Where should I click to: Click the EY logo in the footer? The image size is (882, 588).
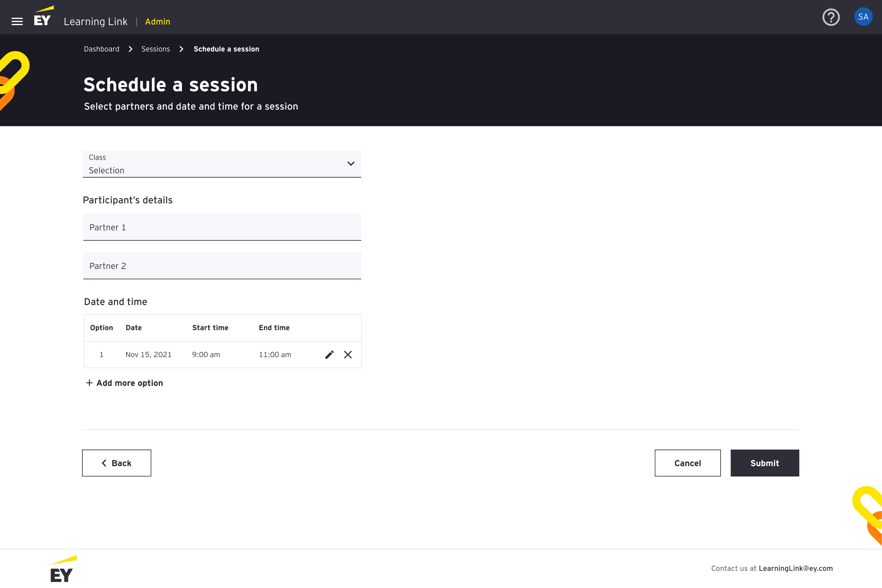[x=63, y=569]
